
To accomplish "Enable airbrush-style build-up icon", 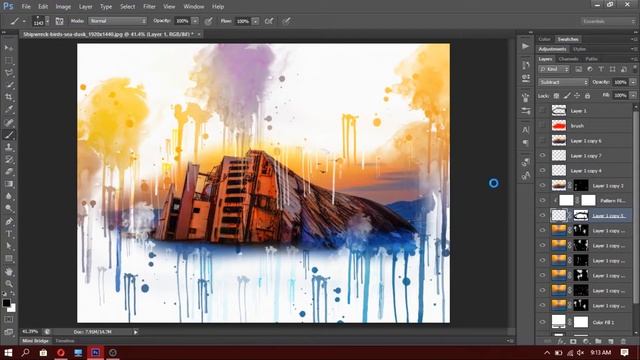I will 269,21.
